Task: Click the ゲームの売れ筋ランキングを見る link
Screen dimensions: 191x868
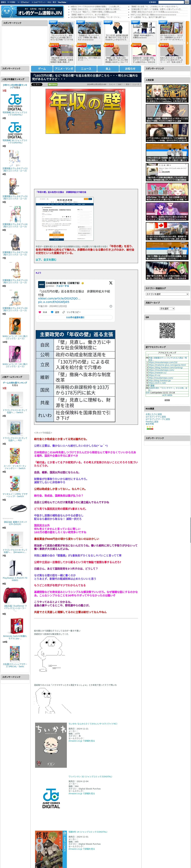Action: pos(15,384)
